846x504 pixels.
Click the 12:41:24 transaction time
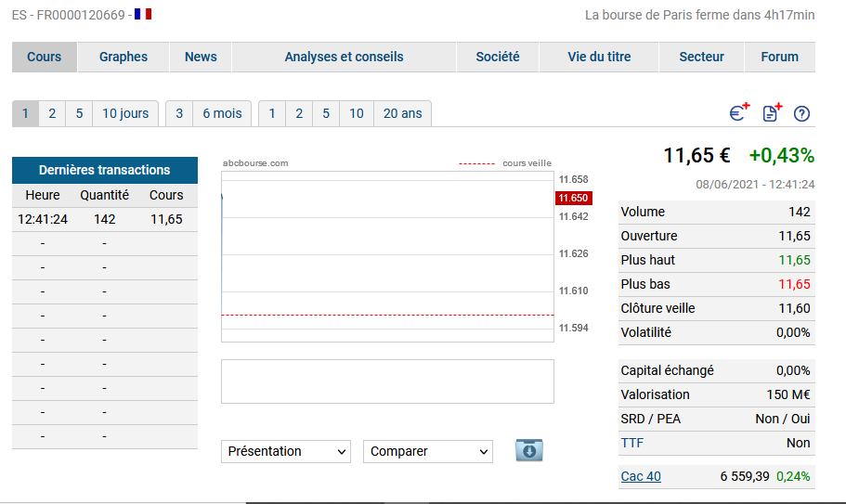pyautogui.click(x=43, y=219)
